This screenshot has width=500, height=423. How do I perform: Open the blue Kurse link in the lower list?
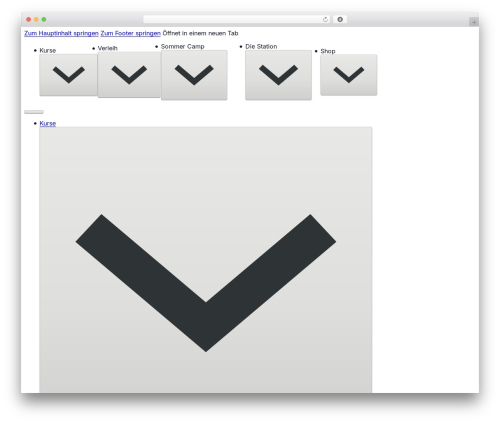pos(48,123)
